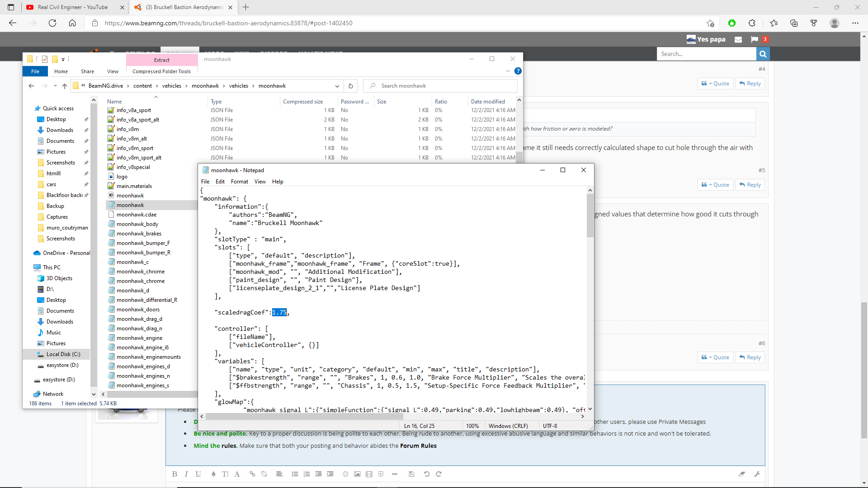
Task: Open forum alerts flag icon
Action: point(755,39)
